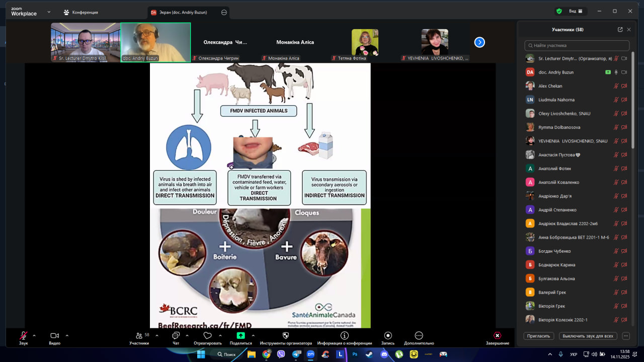This screenshot has height=362, width=644.
Task: Pop out the participants panel
Action: (x=620, y=30)
